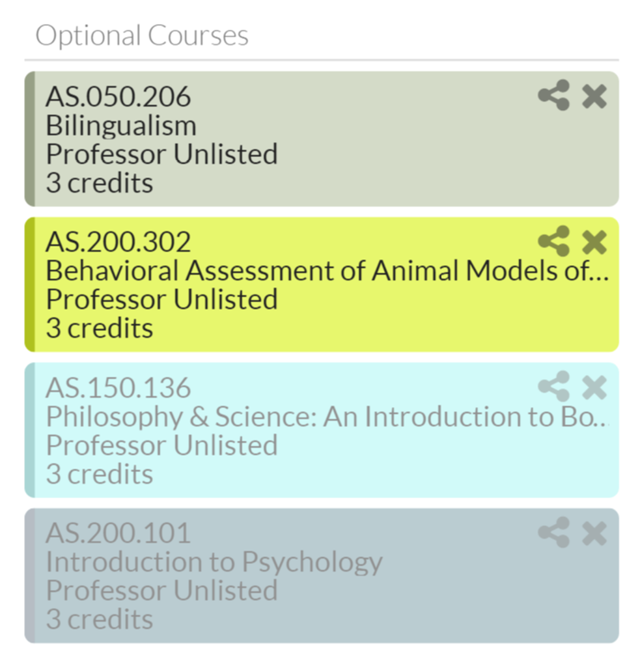Select the AS.200.101 course code

(118, 533)
